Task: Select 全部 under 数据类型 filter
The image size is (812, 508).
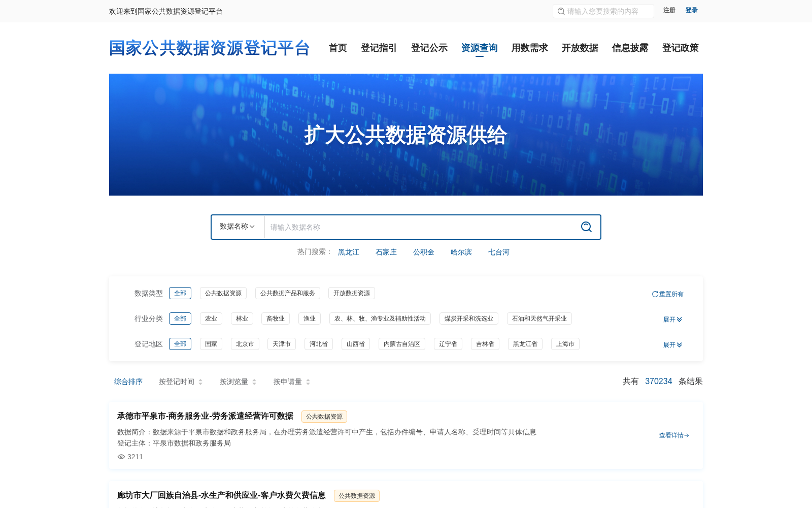Action: (x=180, y=293)
